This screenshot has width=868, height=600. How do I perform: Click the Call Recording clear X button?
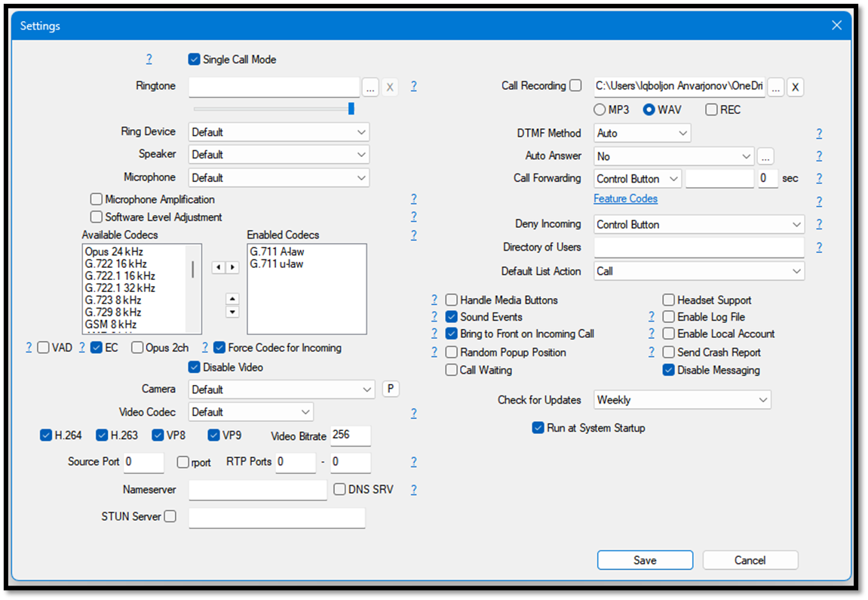(795, 87)
